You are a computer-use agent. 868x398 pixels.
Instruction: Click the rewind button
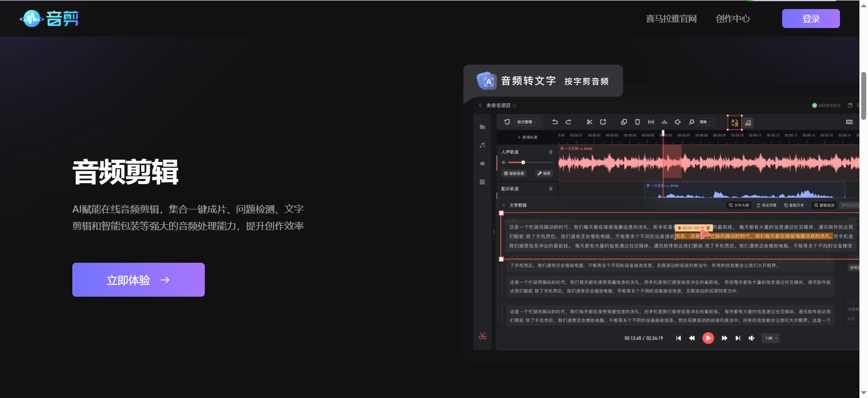tap(692, 338)
